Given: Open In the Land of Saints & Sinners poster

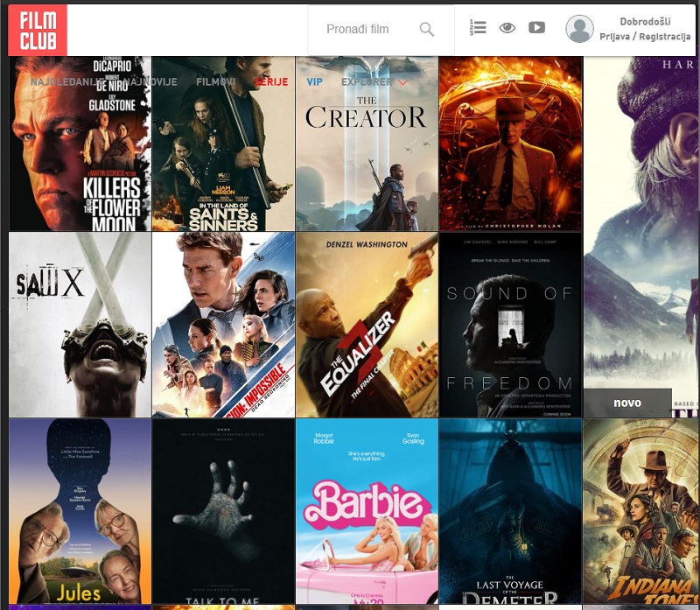Looking at the screenshot, I should [x=223, y=144].
